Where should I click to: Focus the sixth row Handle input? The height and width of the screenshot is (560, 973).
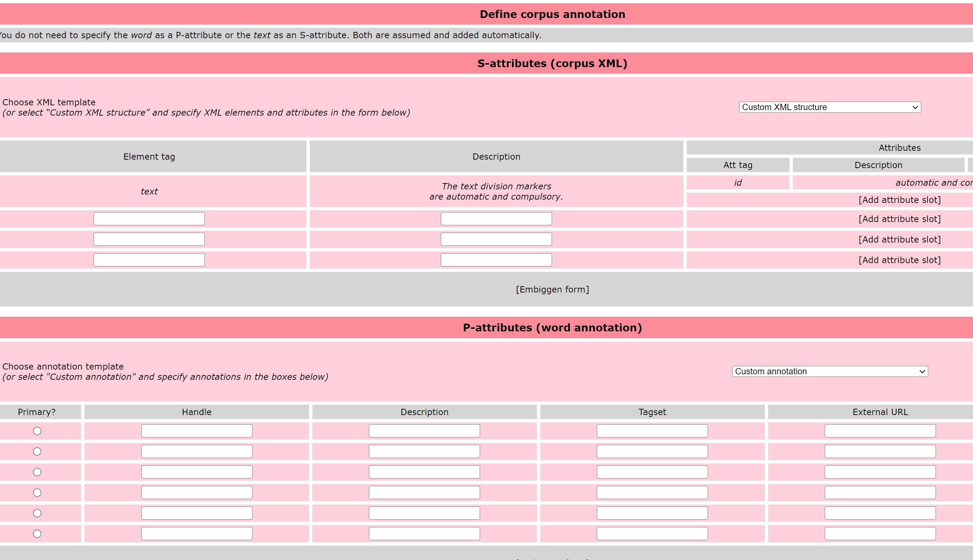(197, 534)
